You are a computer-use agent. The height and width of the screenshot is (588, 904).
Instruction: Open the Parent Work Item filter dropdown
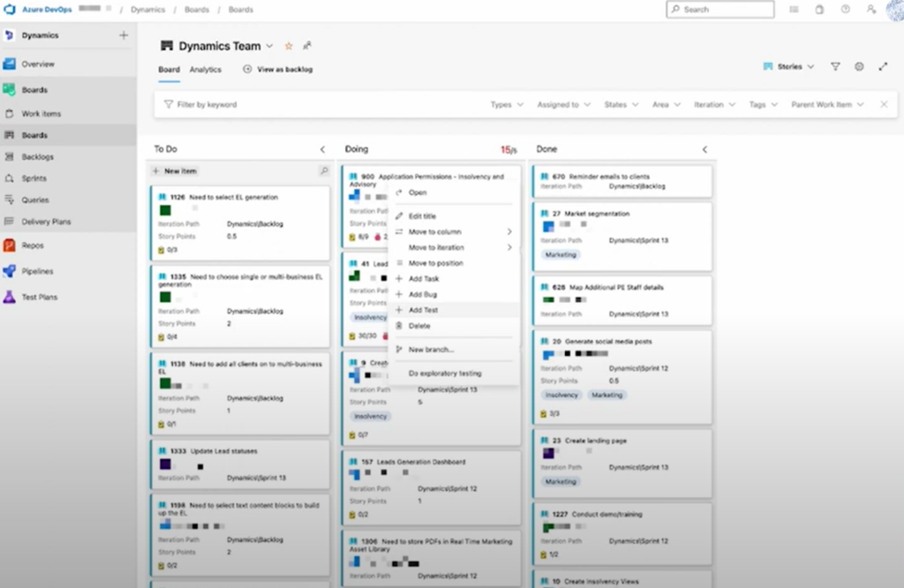pyautogui.click(x=827, y=104)
